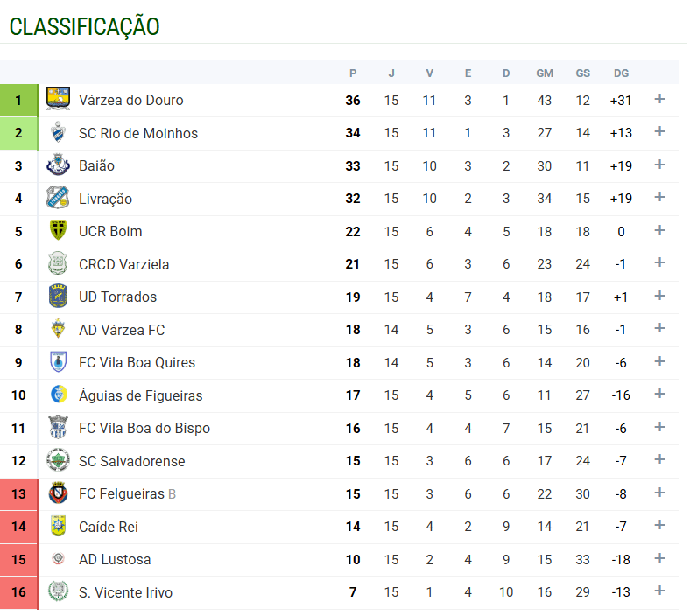Click the Baião team logo

click(x=58, y=165)
